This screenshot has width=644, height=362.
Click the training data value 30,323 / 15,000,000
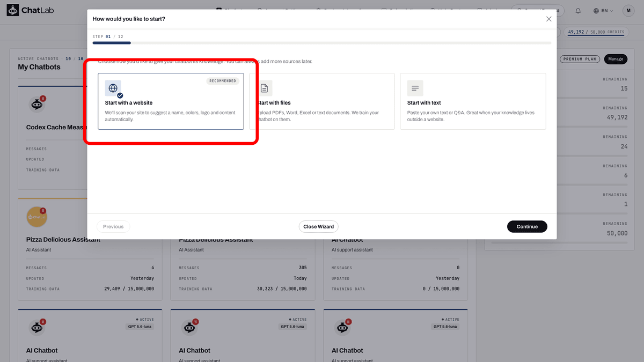282,289
